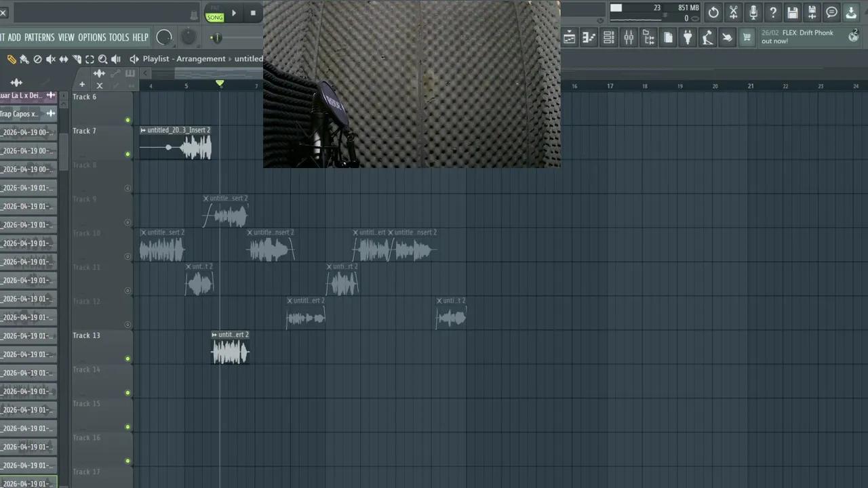Viewport: 868px width, 488px height.
Task: Mute Track 14 with its green switch
Action: (x=127, y=392)
